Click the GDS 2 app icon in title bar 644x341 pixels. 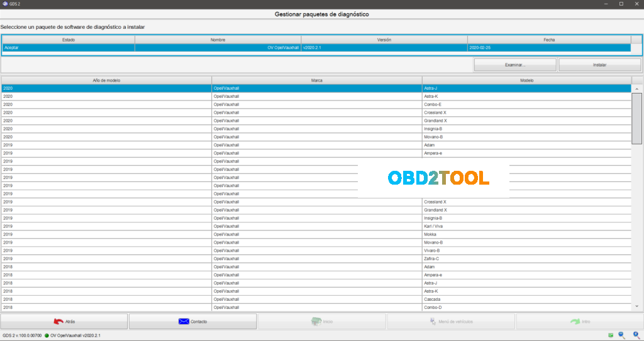pos(5,4)
